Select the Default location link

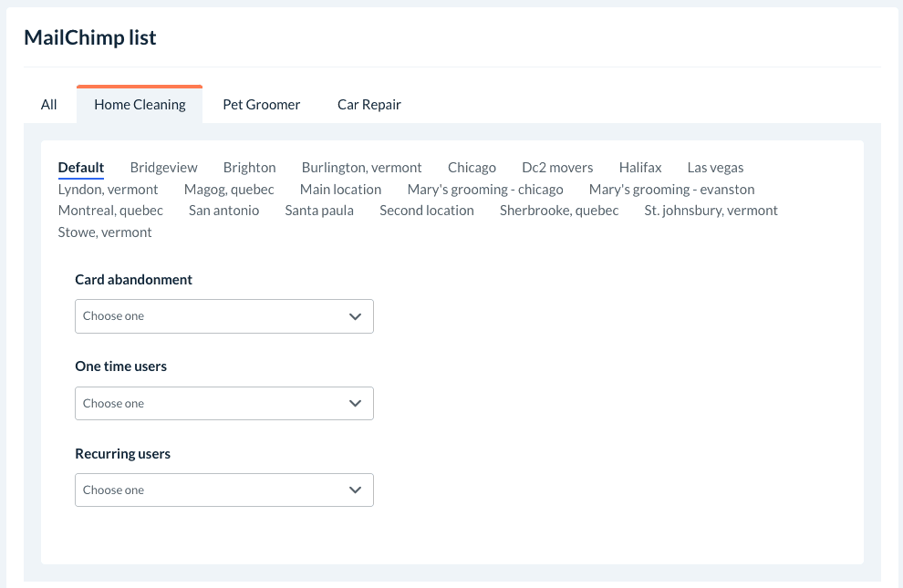point(81,168)
